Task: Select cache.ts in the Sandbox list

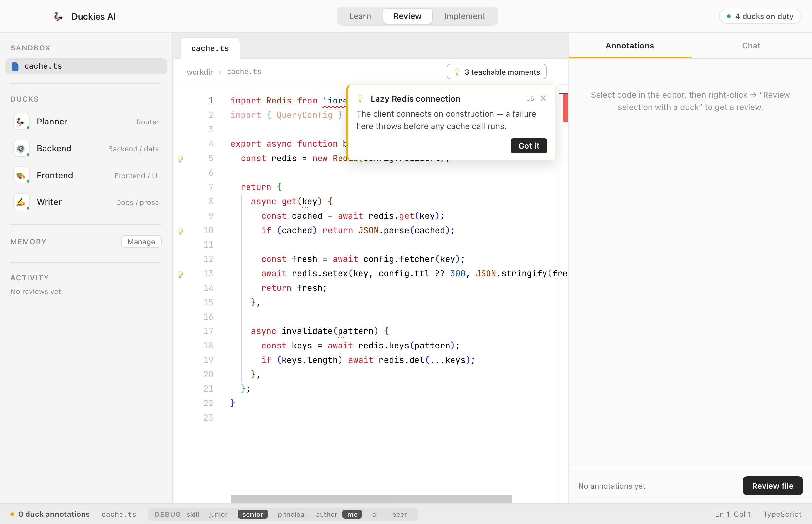Action: (x=86, y=66)
